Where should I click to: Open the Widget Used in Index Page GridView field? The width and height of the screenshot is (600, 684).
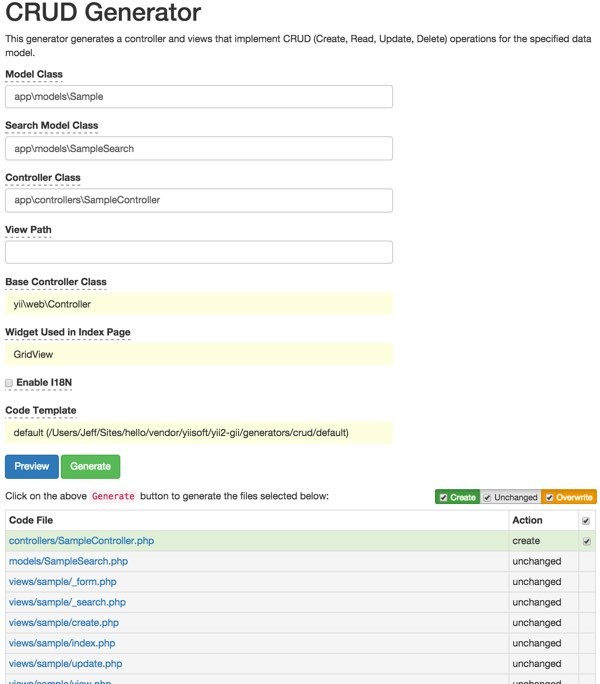coord(199,354)
